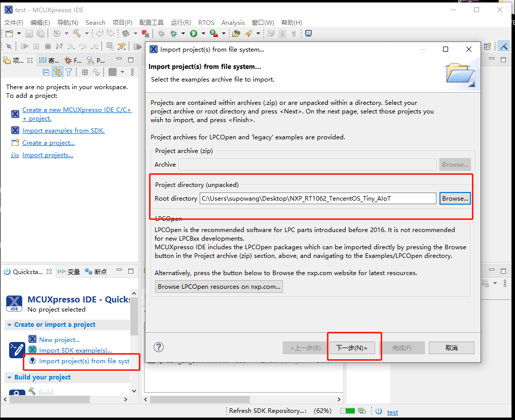Open the external tools dropdown arrow
The image size is (515, 420).
click(224, 33)
